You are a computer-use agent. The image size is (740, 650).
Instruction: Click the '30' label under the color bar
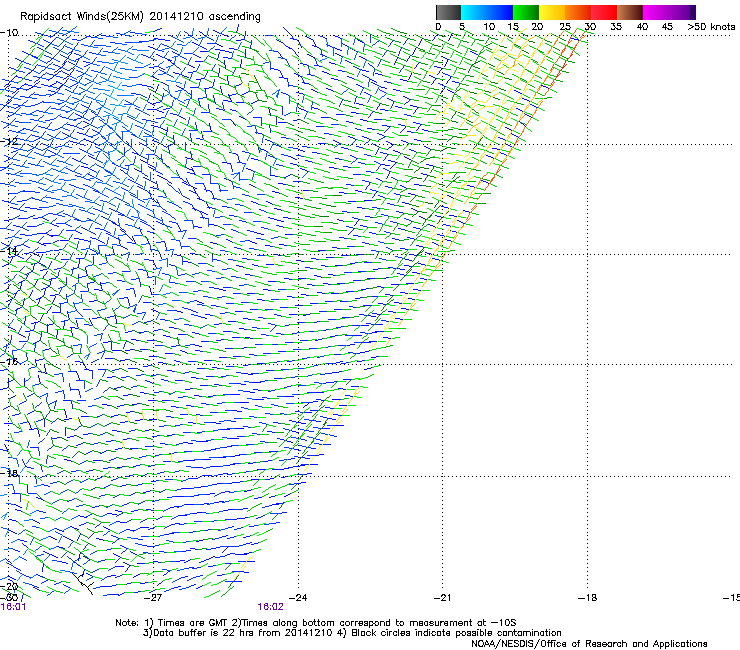click(x=590, y=27)
